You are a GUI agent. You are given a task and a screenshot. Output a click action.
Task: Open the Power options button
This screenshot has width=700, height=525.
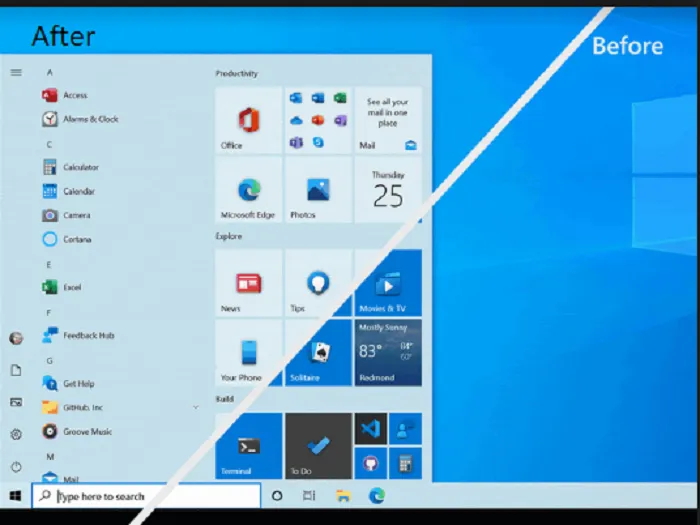pos(16,467)
